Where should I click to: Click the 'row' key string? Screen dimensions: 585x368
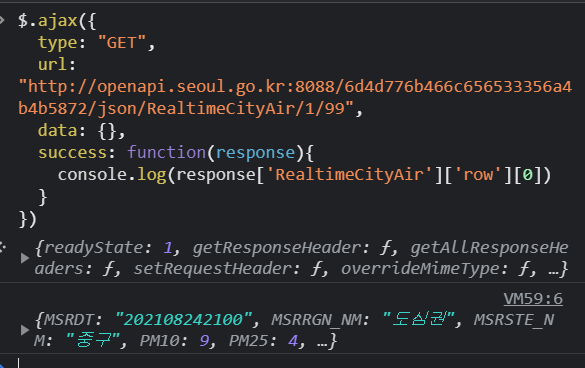point(478,175)
